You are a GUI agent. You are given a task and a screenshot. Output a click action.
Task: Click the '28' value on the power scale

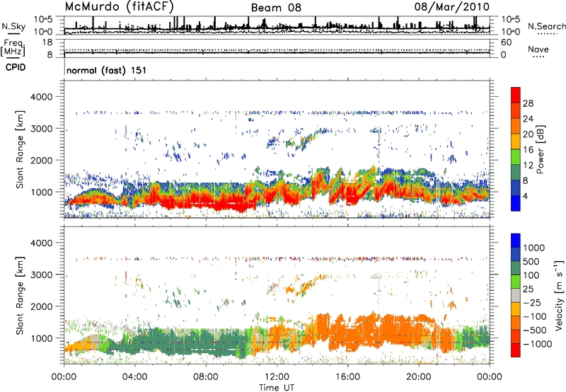528,103
